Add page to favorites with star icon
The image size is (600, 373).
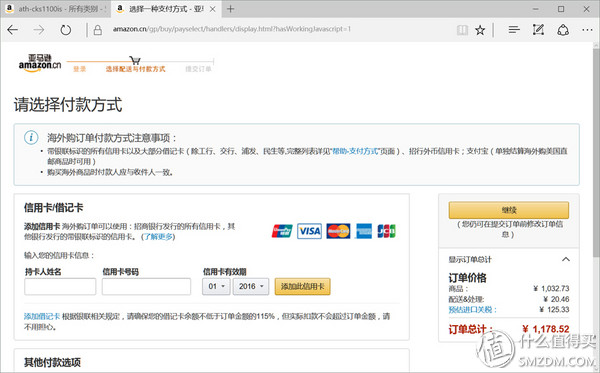coord(480,30)
